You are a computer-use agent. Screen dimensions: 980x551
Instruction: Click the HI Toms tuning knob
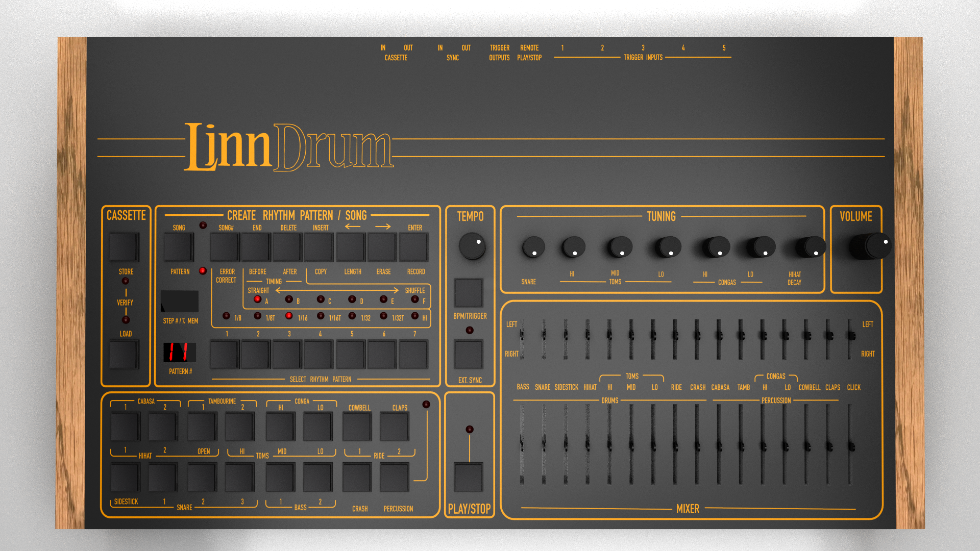(x=573, y=247)
